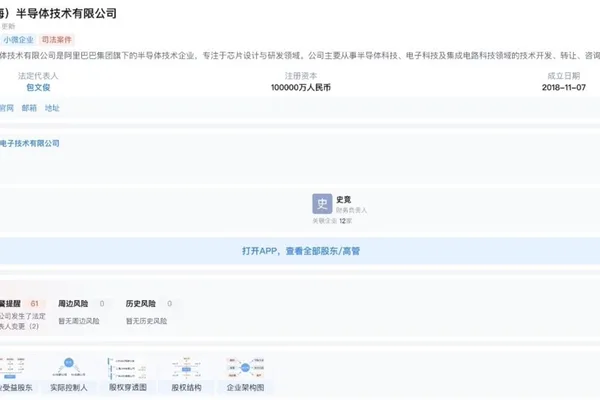The width and height of the screenshot is (600, 400).
Task: Click registered capital 100000万人民币 value
Action: point(301,87)
